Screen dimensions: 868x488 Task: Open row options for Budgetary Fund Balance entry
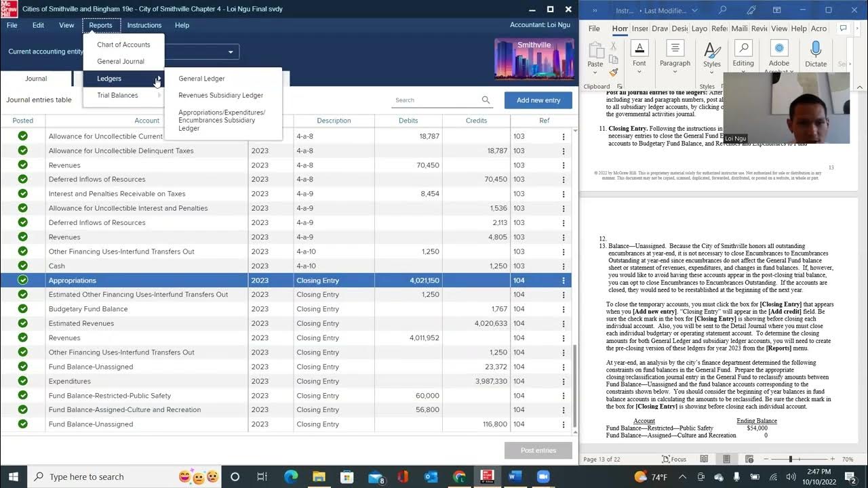(563, 309)
